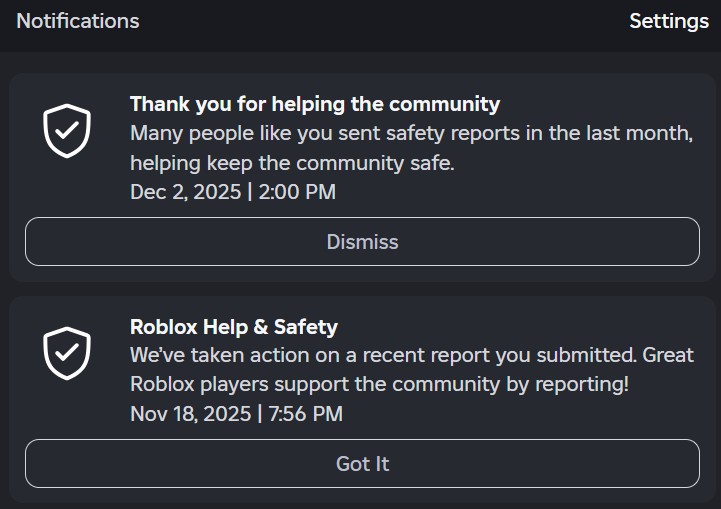Select 'Many people like you sent safety reports' line

pos(411,133)
